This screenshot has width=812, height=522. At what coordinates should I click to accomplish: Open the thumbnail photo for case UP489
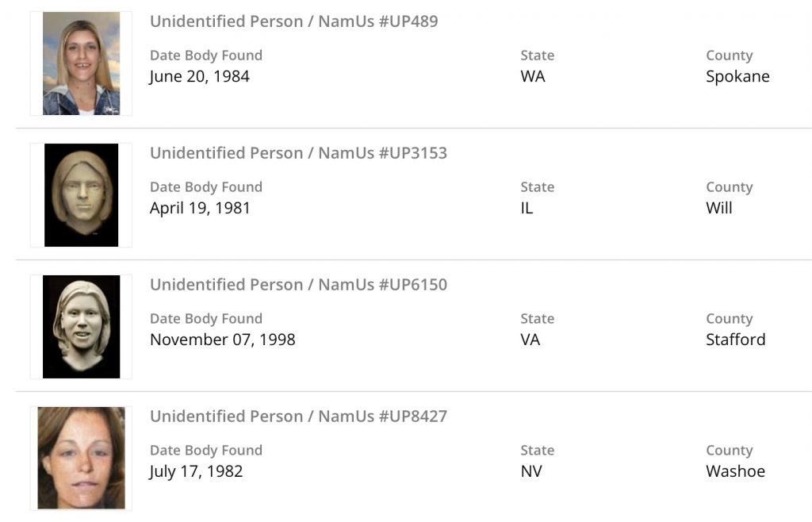click(81, 63)
